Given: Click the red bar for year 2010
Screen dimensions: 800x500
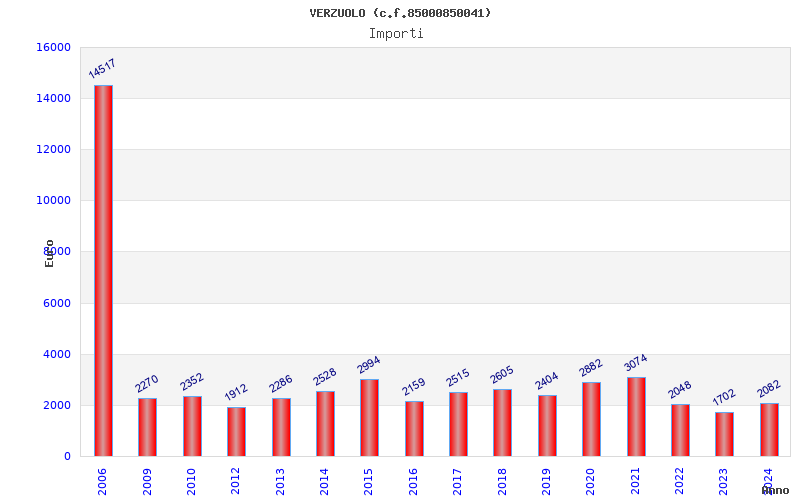Looking at the screenshot, I should 192,427.
